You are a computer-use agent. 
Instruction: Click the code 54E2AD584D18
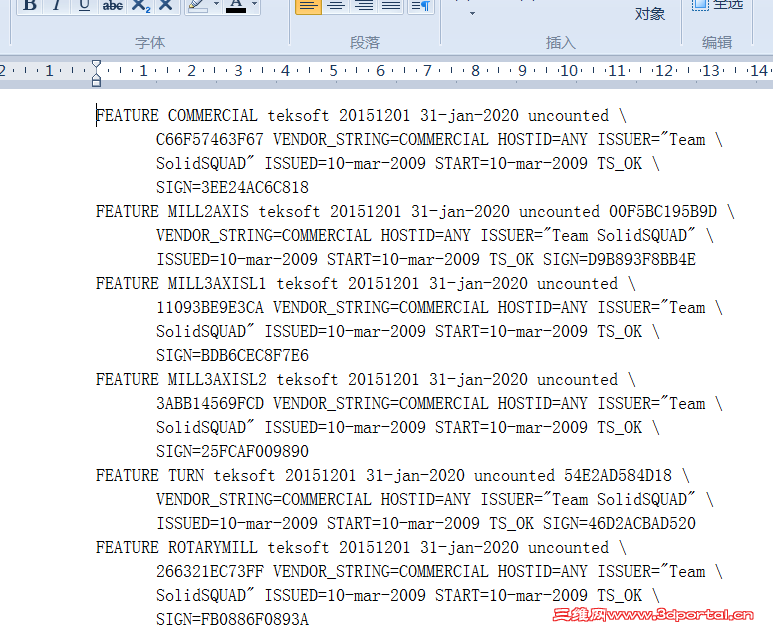[x=618, y=476]
